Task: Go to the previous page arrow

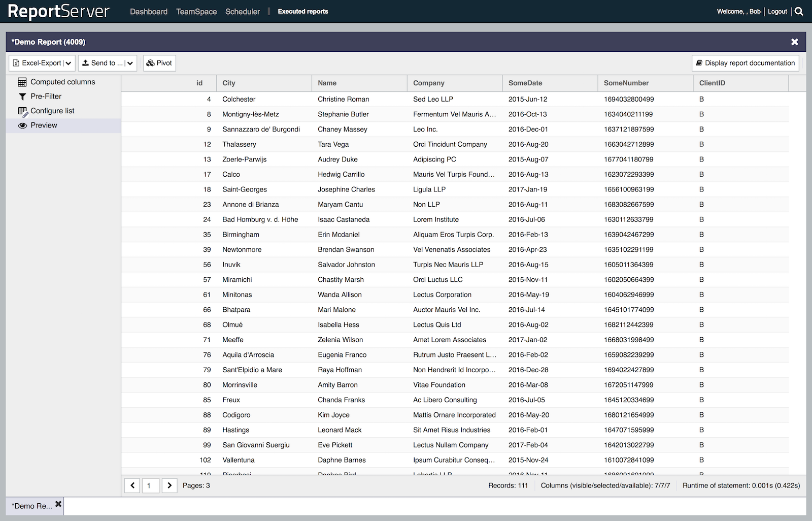Action: click(132, 485)
